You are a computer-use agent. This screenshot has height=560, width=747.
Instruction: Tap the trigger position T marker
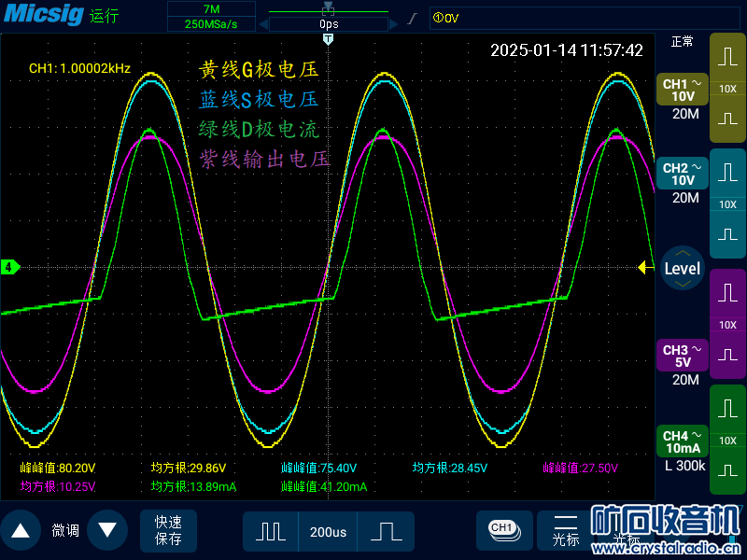click(328, 39)
